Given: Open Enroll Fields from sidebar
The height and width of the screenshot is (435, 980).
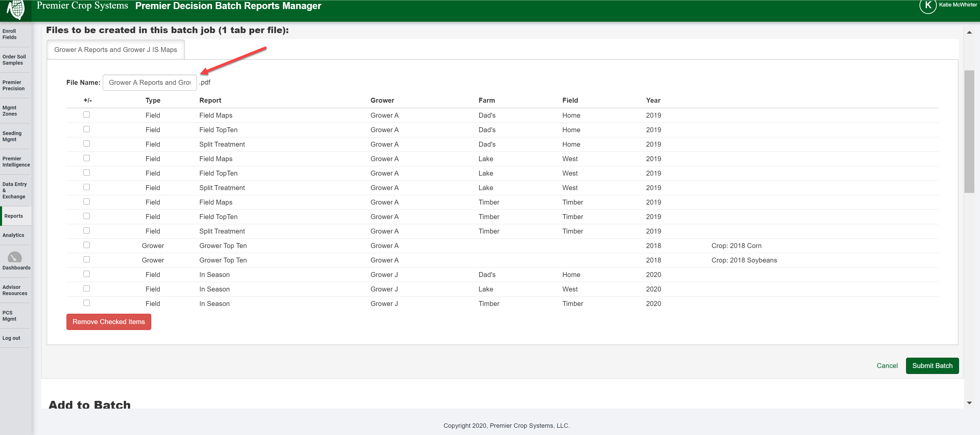Looking at the screenshot, I should 9,34.
